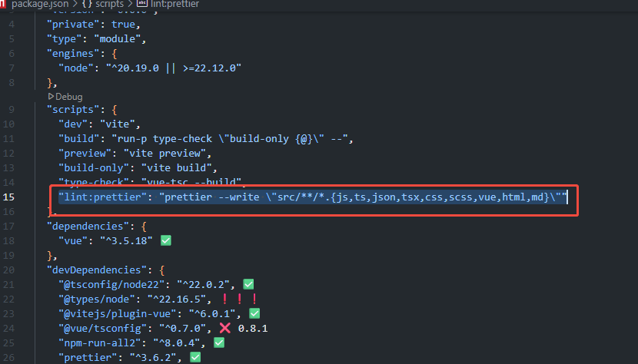Image resolution: width=638 pixels, height=364 pixels.
Task: Click the "^22.0.2" version value
Action: (x=203, y=285)
